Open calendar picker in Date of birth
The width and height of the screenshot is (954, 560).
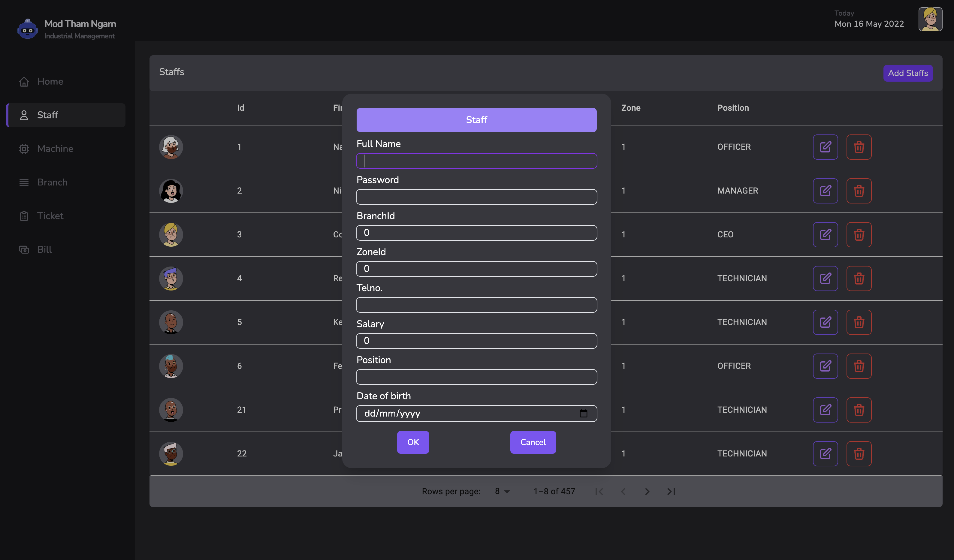pos(583,413)
